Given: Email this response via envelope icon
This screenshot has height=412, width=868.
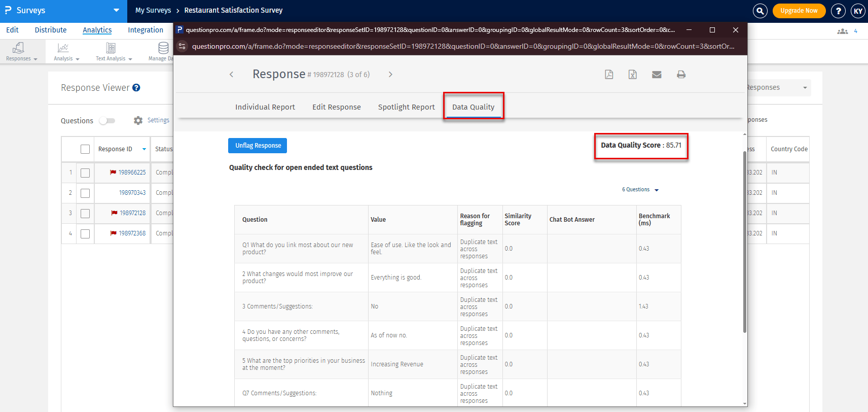Looking at the screenshot, I should 657,75.
